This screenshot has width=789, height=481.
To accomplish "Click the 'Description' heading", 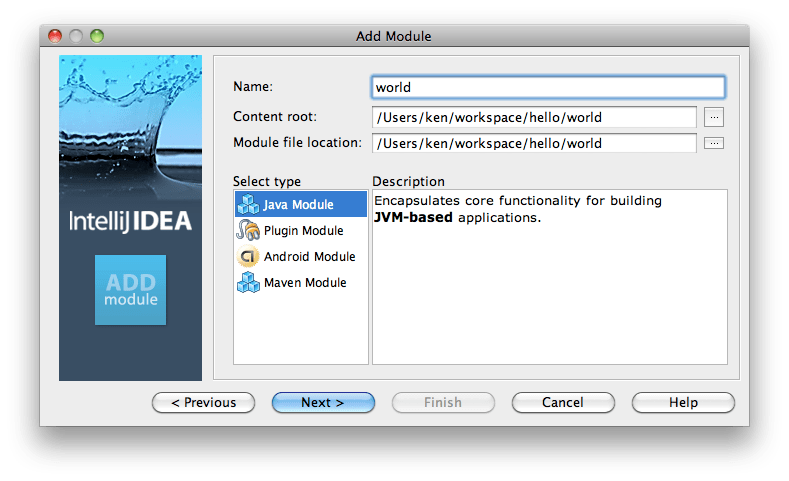I will click(408, 181).
